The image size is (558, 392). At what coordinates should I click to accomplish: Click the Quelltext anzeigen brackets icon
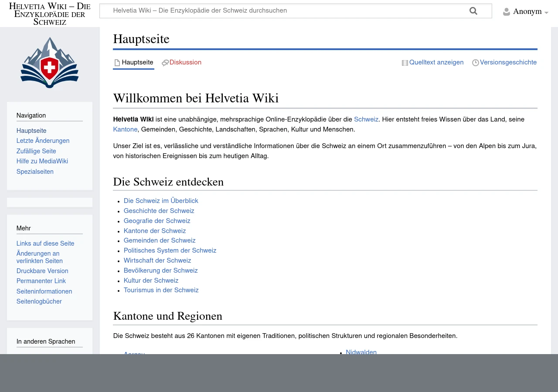click(x=405, y=63)
